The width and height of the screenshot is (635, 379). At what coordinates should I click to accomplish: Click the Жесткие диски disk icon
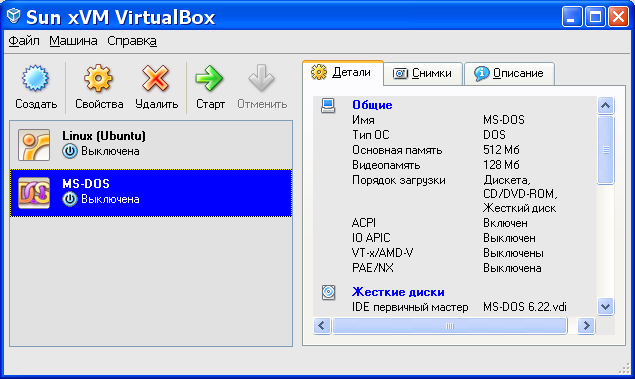328,292
